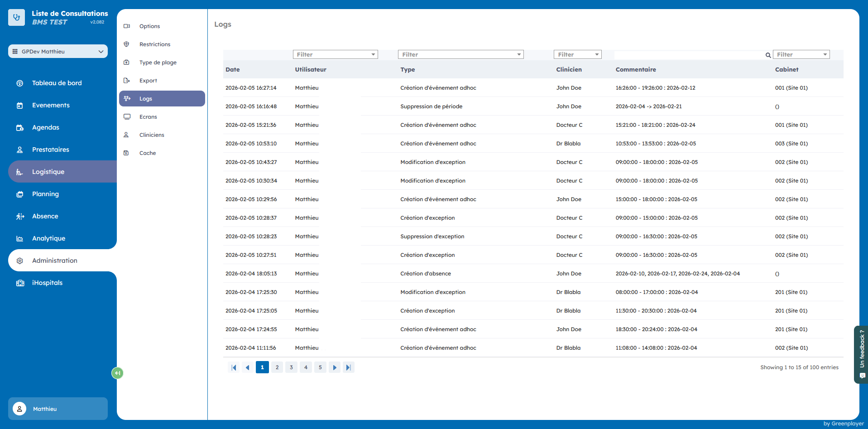Screen dimensions: 868x429
Task: Open the Agendas menu item
Action: coord(46,127)
